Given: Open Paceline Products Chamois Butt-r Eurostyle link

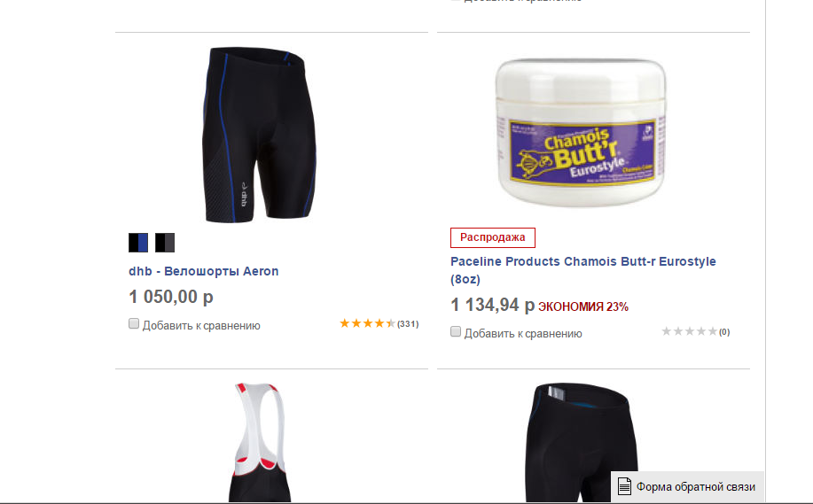Looking at the screenshot, I should [x=583, y=270].
